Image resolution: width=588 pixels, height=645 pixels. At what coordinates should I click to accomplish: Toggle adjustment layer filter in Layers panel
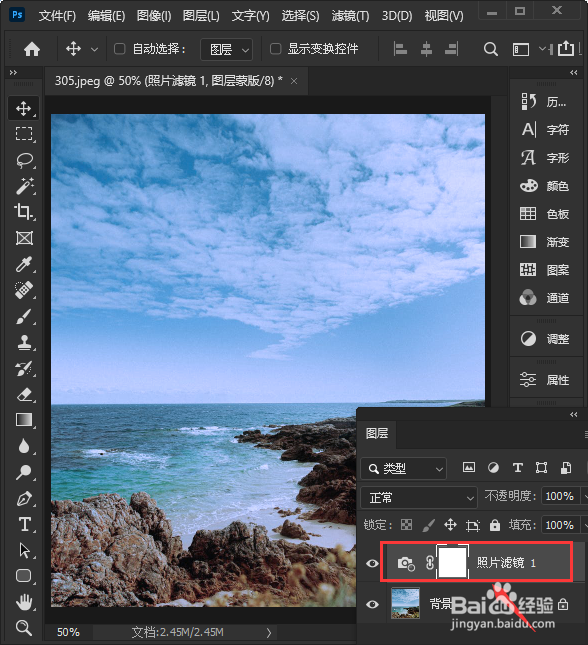493,467
